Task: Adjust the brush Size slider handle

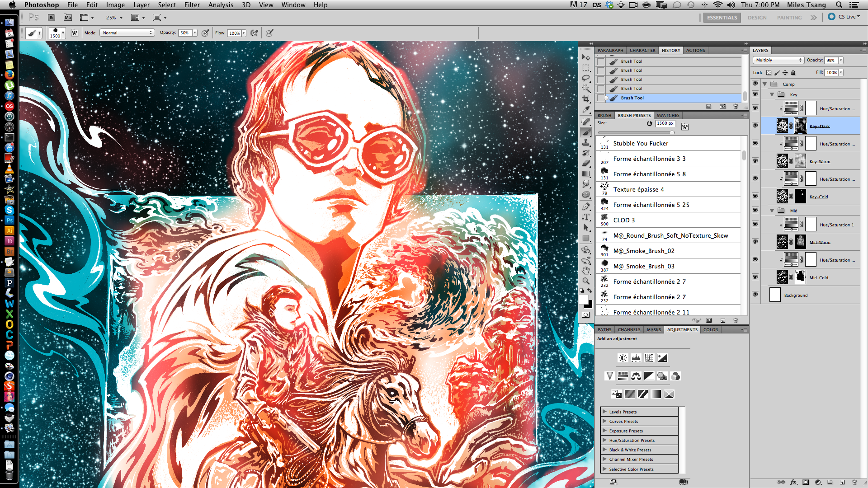Action: click(672, 132)
